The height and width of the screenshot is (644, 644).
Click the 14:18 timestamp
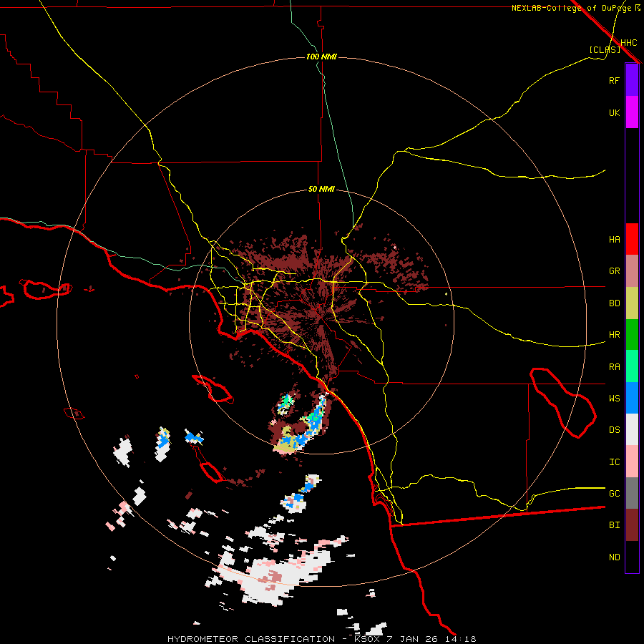click(461, 639)
